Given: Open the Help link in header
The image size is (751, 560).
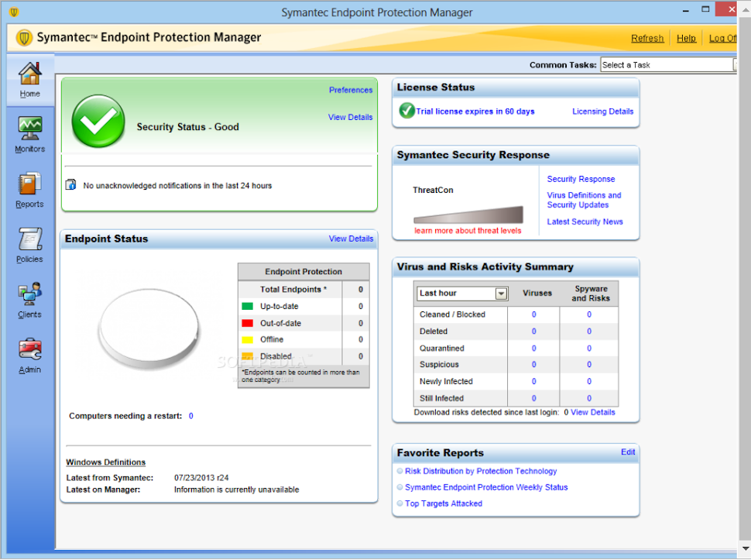Looking at the screenshot, I should [x=686, y=38].
